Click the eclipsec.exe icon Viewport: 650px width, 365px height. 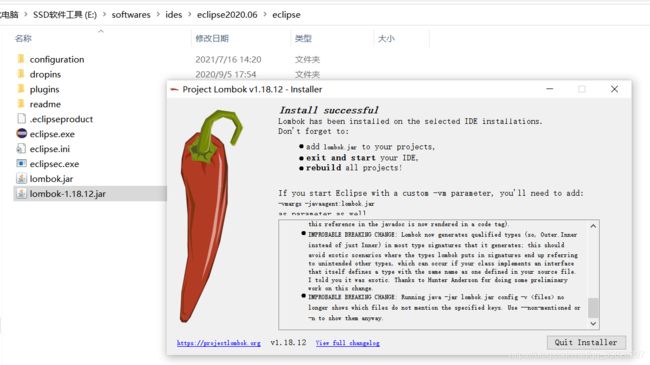21,163
